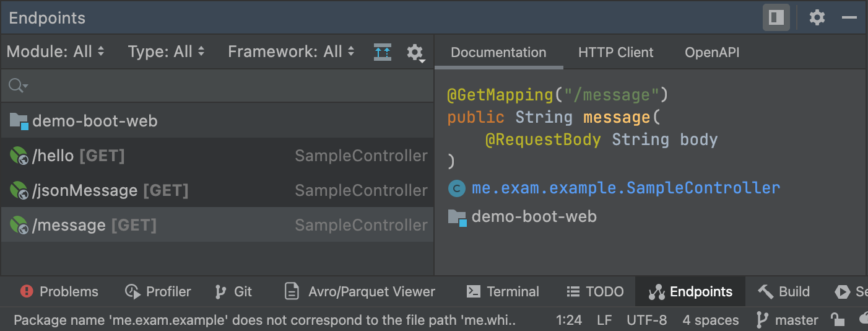Click the endpoint search field
This screenshot has width=868, height=331.
(x=217, y=86)
